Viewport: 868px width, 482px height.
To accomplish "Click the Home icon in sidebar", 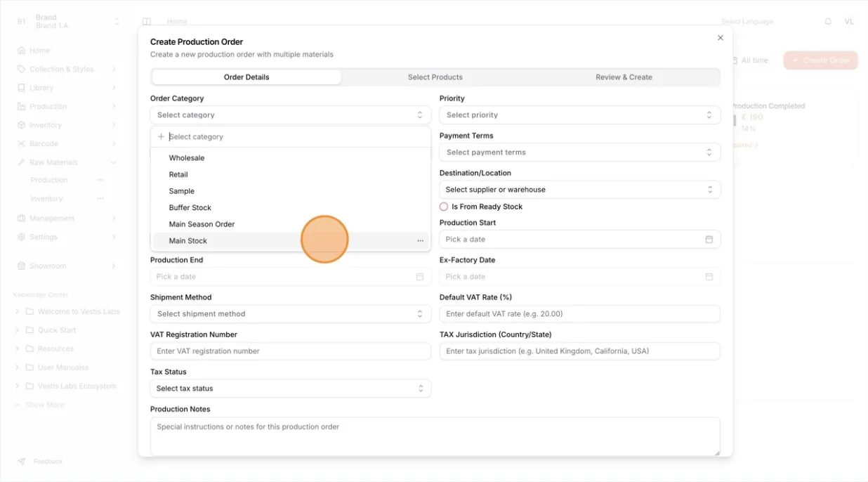I will point(21,51).
